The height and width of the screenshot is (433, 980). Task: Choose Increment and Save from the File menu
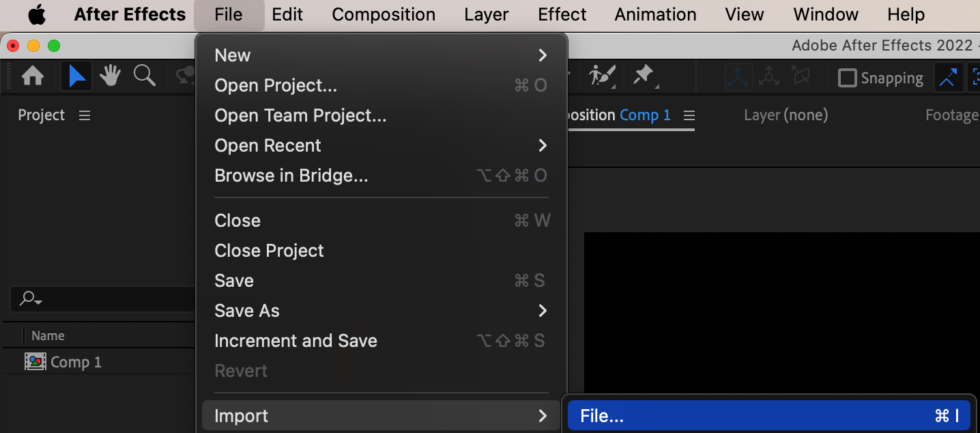pyautogui.click(x=296, y=341)
